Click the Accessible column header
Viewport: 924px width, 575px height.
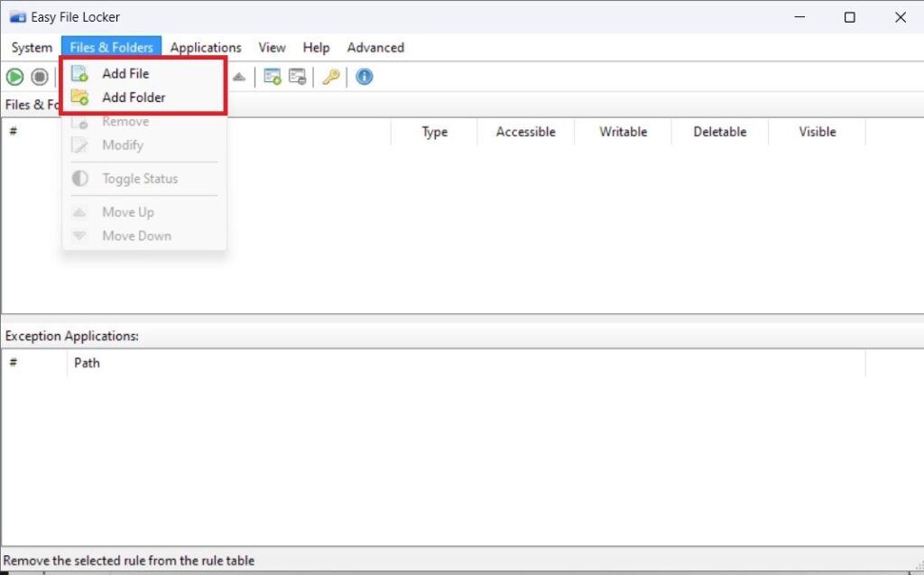(525, 132)
